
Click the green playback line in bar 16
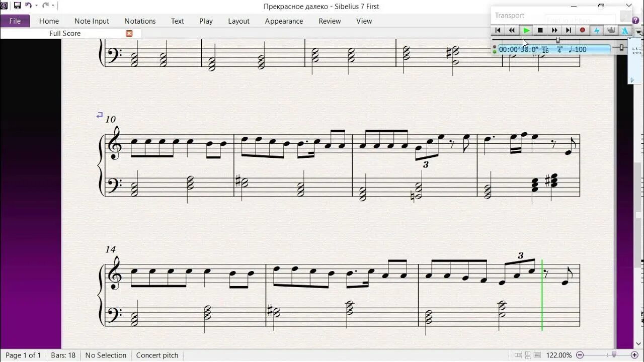(x=542, y=295)
